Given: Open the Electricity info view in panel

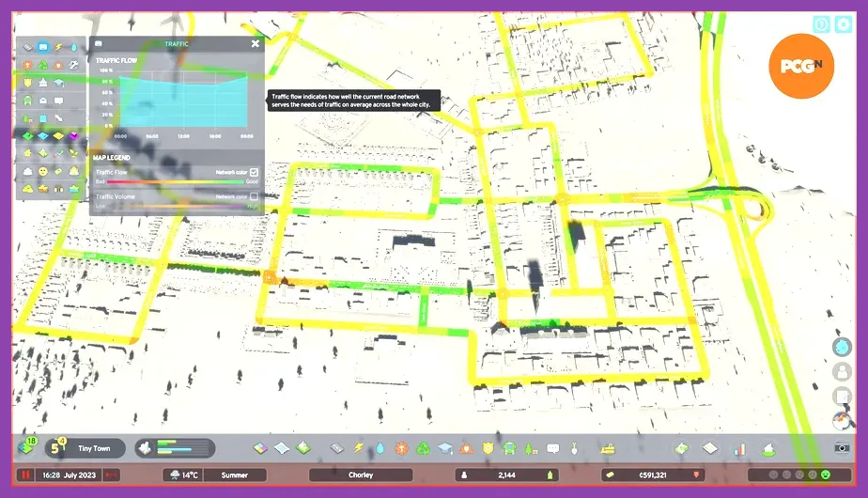Looking at the screenshot, I should click(58, 47).
